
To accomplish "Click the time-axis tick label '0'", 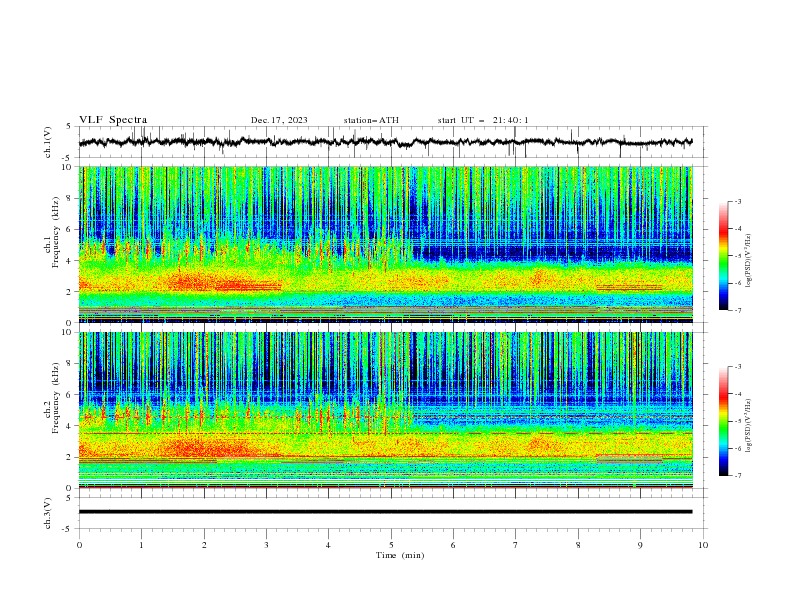I will (x=79, y=545).
